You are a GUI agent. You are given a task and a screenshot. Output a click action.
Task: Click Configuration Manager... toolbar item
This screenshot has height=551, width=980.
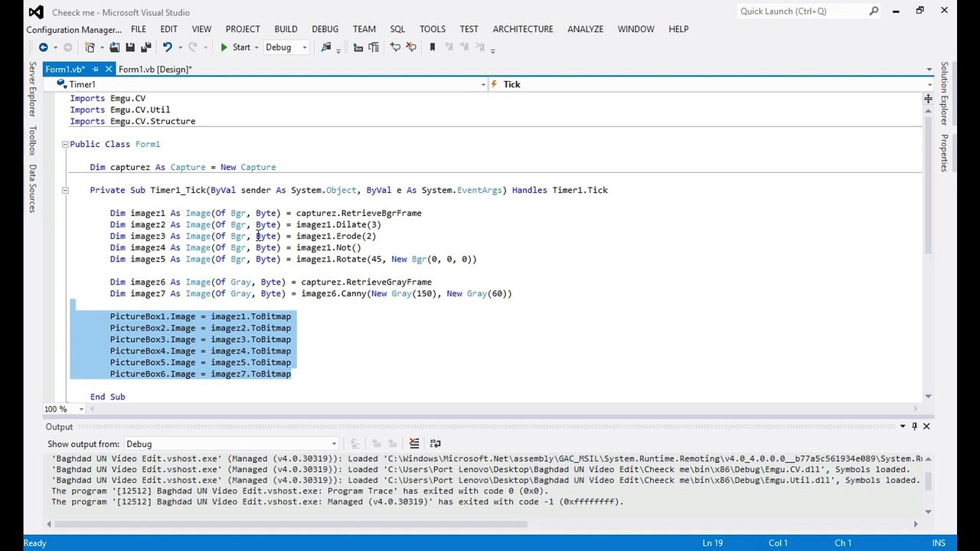tap(74, 30)
